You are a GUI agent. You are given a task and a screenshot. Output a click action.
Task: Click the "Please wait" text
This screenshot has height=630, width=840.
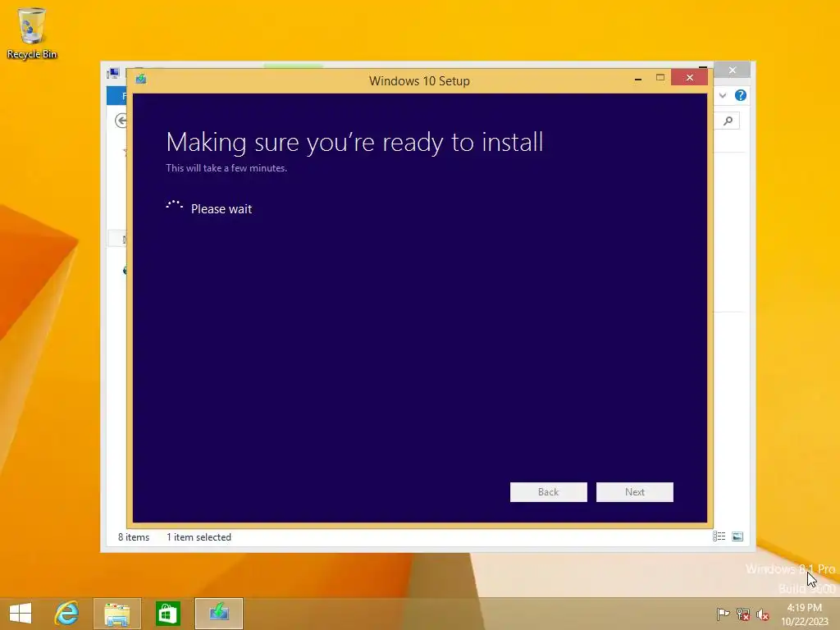[x=221, y=209]
